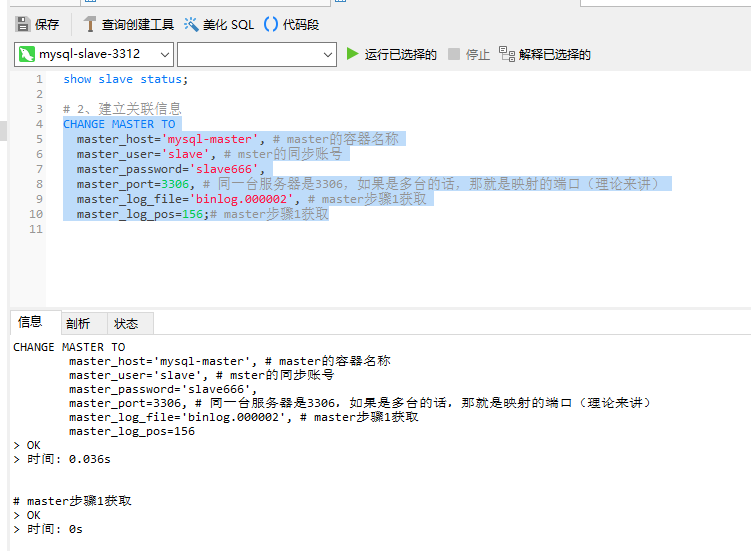Open the Code Snippets (代码段) panel
This screenshot has height=551, width=751.
tap(271, 24)
